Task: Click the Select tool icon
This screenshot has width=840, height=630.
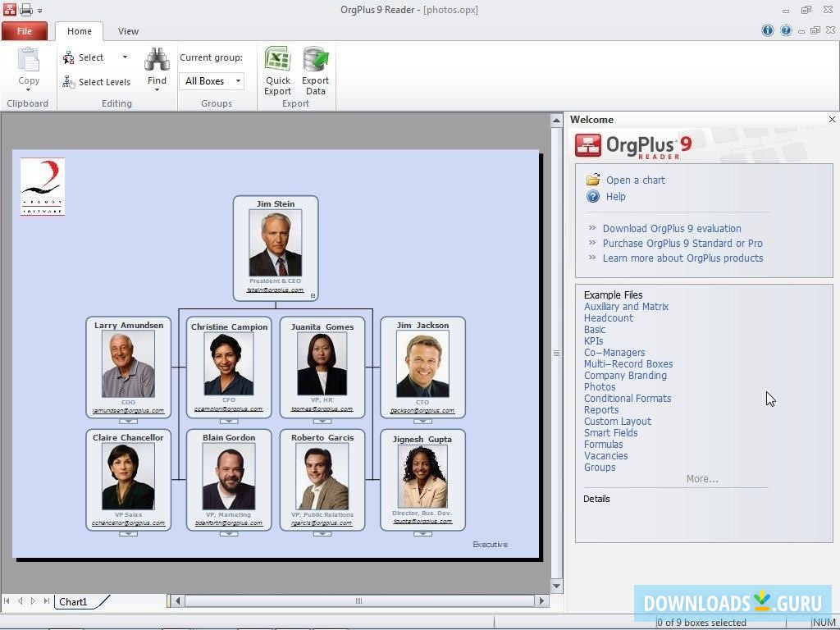Action: click(x=69, y=57)
